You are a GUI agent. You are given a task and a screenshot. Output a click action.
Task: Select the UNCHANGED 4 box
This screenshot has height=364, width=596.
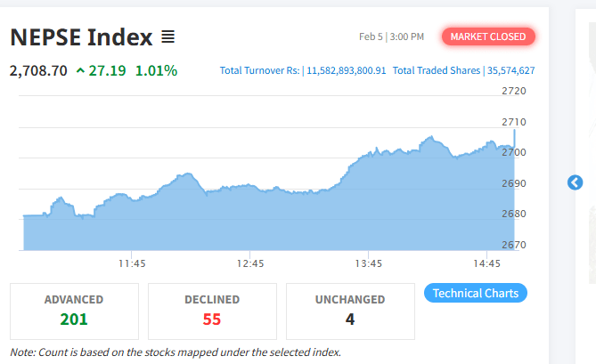click(x=350, y=311)
